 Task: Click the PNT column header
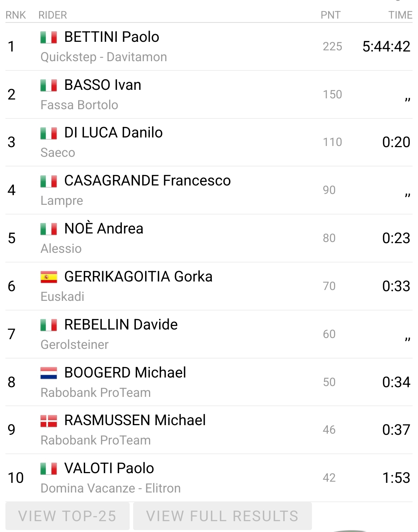point(331,15)
